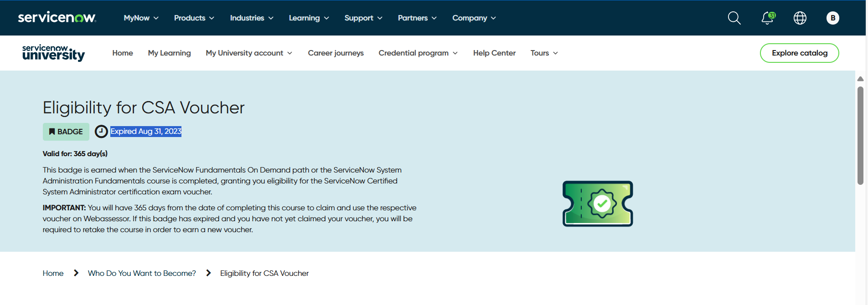868x305 pixels.
Task: Expand My University account menu
Action: 249,53
